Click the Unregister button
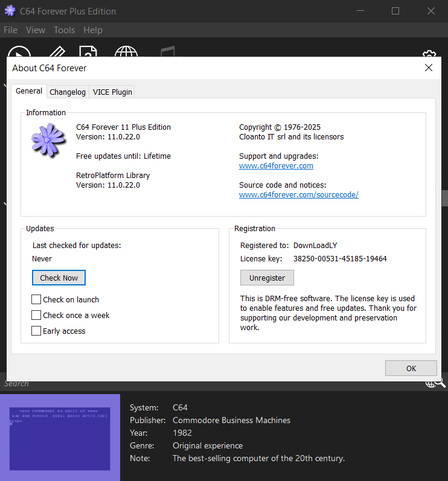Screen dimensions: 448x481 tap(267, 278)
